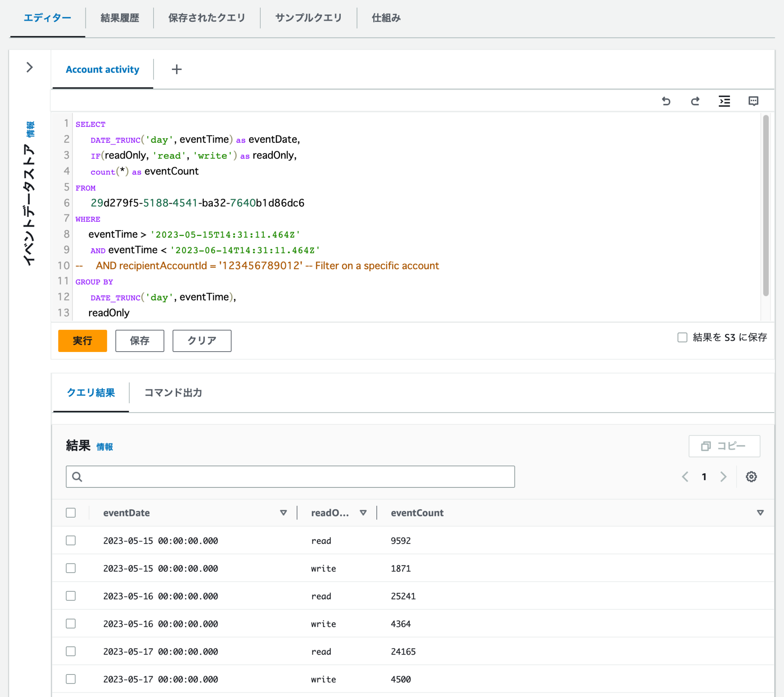This screenshot has height=697, width=784.
Task: Click the data store ID on line 6
Action: click(198, 203)
